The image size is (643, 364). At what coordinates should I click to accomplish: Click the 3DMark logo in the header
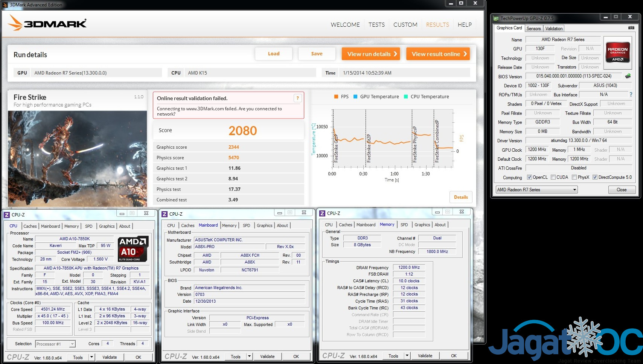[47, 23]
